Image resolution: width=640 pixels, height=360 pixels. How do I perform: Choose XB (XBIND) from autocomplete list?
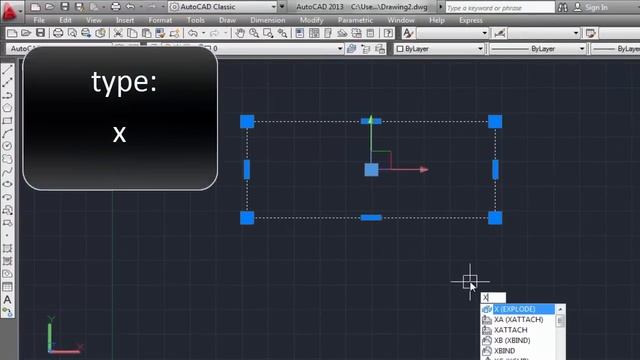(518, 340)
